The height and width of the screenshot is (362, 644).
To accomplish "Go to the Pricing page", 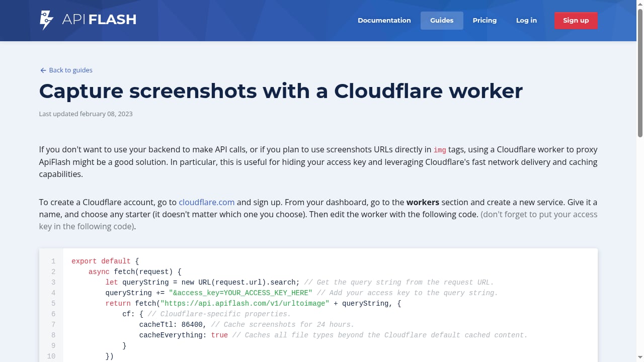I will (x=485, y=21).
